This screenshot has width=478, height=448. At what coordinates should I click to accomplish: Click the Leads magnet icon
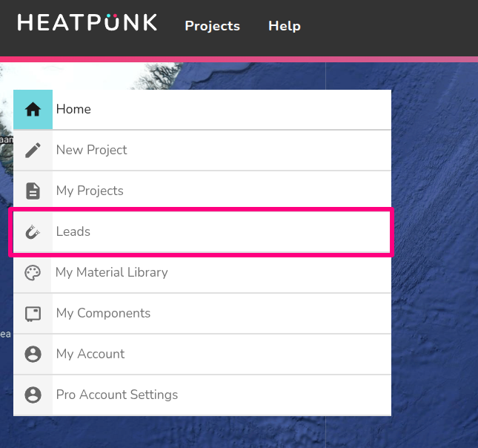(x=33, y=232)
